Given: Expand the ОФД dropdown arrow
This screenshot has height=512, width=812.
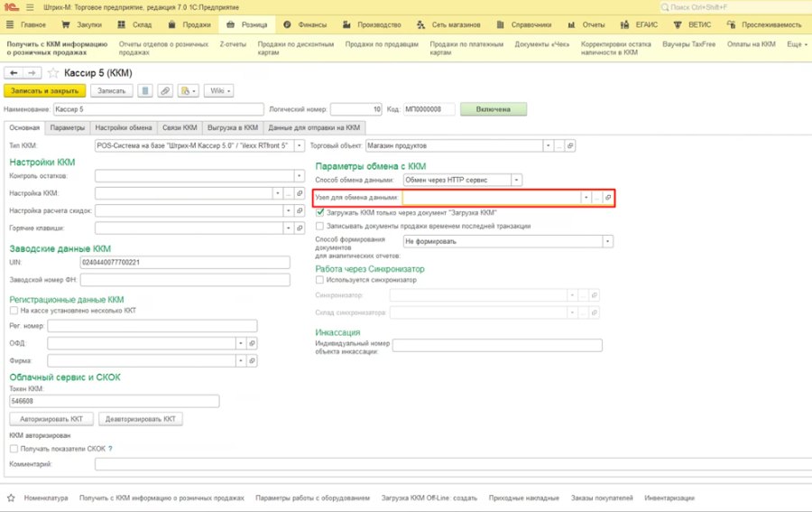Looking at the screenshot, I should pyautogui.click(x=241, y=343).
